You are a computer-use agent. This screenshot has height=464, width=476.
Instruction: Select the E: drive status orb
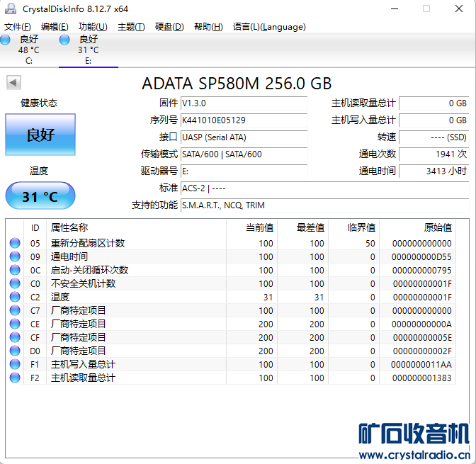(x=64, y=40)
